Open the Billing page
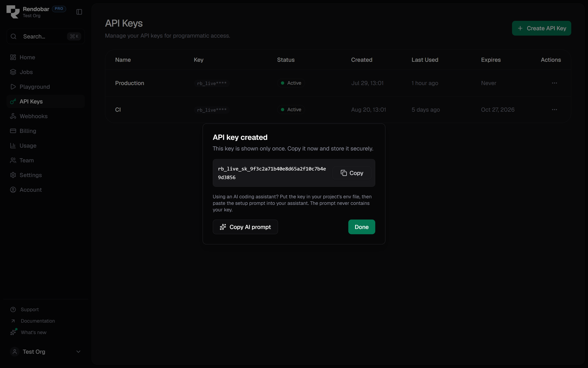Screen dimensions: 588x368 click(x=46, y=131)
